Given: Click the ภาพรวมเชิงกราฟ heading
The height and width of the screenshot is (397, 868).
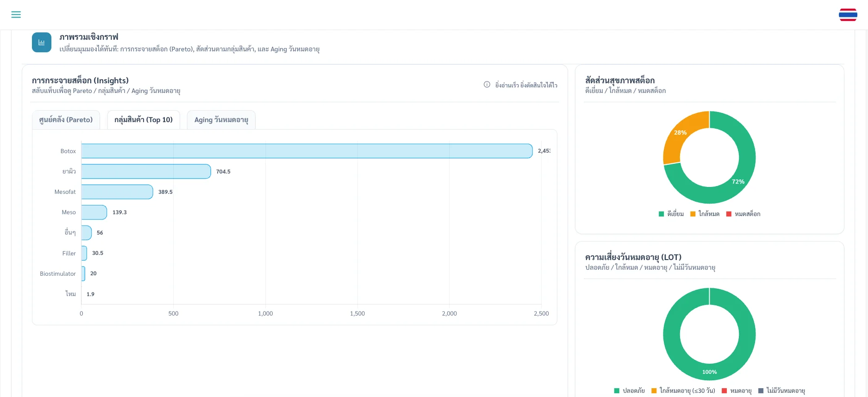Looking at the screenshot, I should click(89, 37).
